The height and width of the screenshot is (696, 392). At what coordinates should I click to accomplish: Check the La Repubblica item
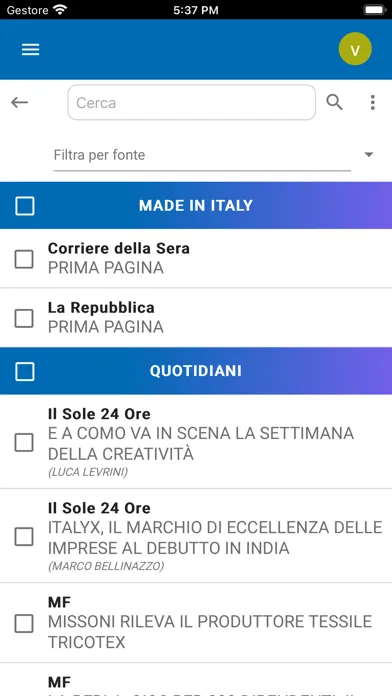[24, 318]
